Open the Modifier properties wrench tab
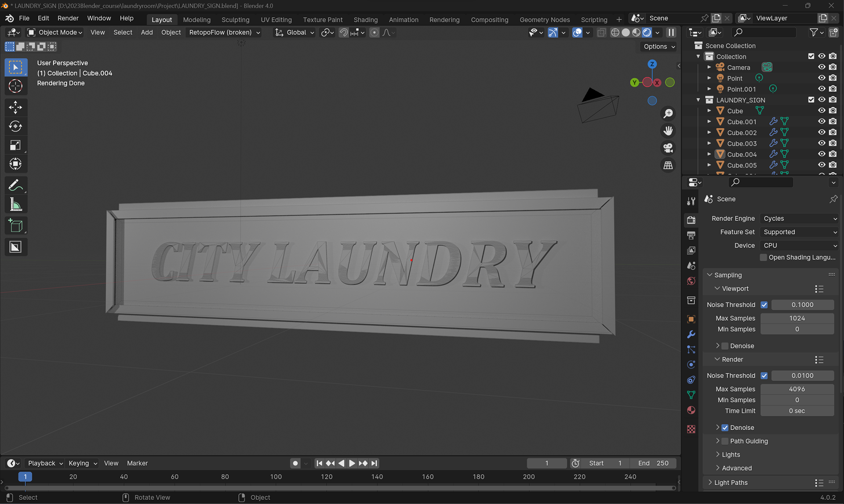The width and height of the screenshot is (844, 504). (691, 334)
